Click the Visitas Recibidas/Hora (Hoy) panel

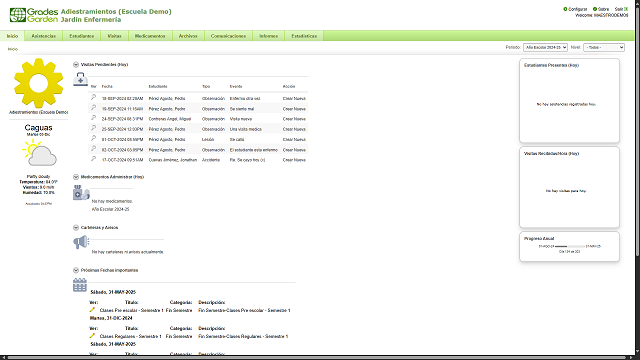(x=569, y=187)
